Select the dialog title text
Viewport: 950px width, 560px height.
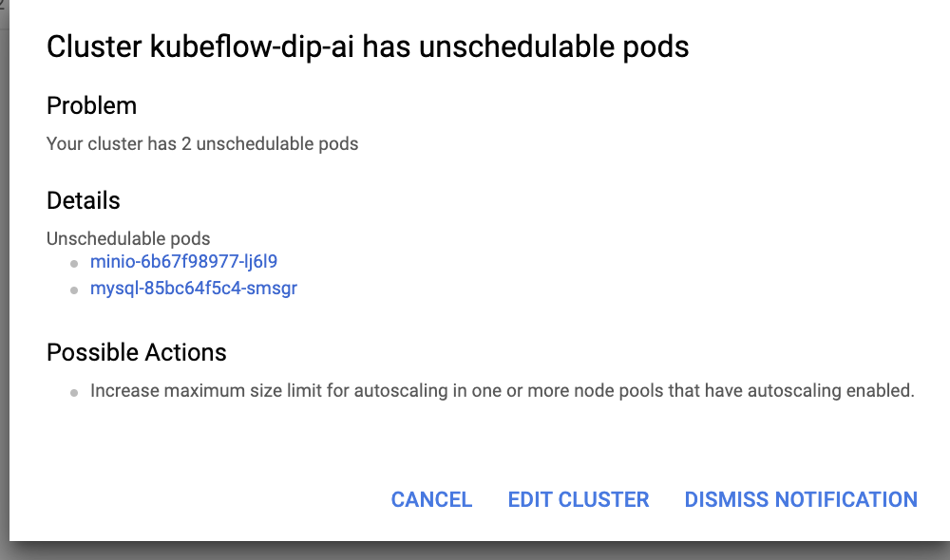(x=368, y=47)
